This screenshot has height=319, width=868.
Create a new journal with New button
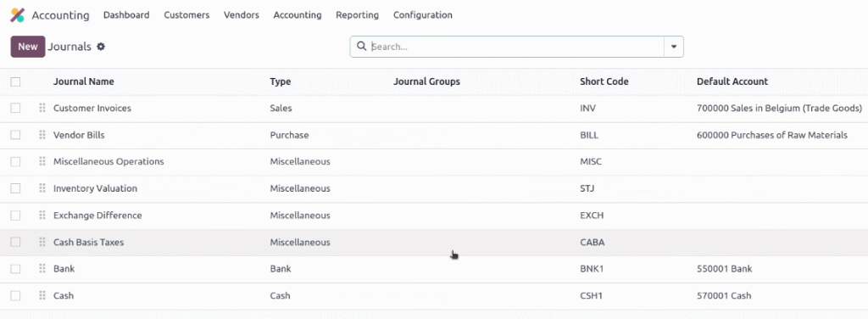pos(28,47)
